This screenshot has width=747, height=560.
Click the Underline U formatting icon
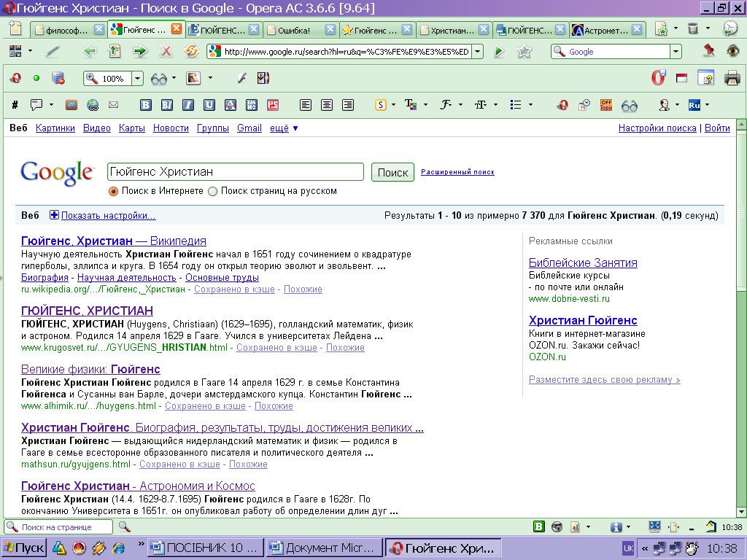click(209, 105)
